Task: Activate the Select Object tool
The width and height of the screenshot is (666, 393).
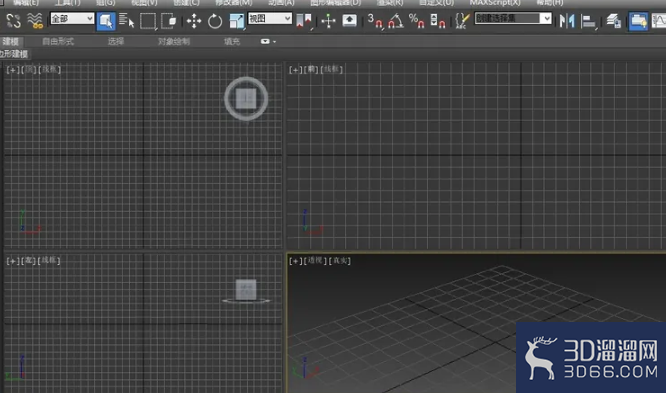Action: 106,21
